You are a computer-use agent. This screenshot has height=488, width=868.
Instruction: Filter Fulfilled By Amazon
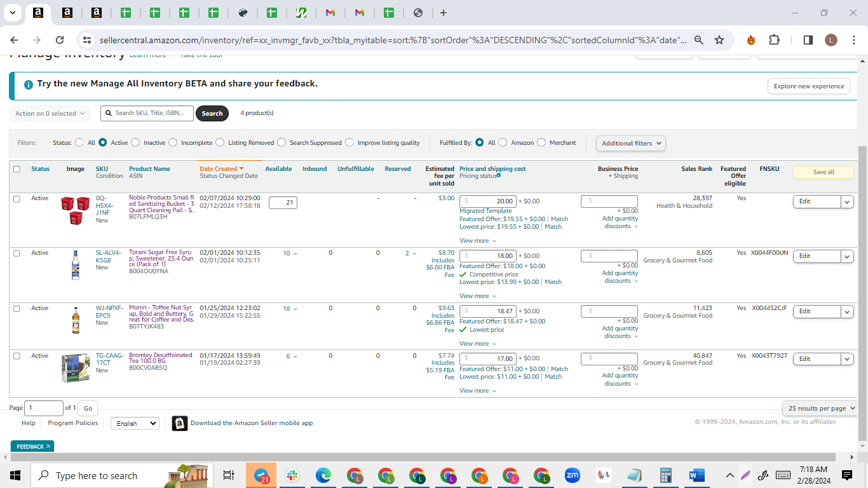click(503, 143)
